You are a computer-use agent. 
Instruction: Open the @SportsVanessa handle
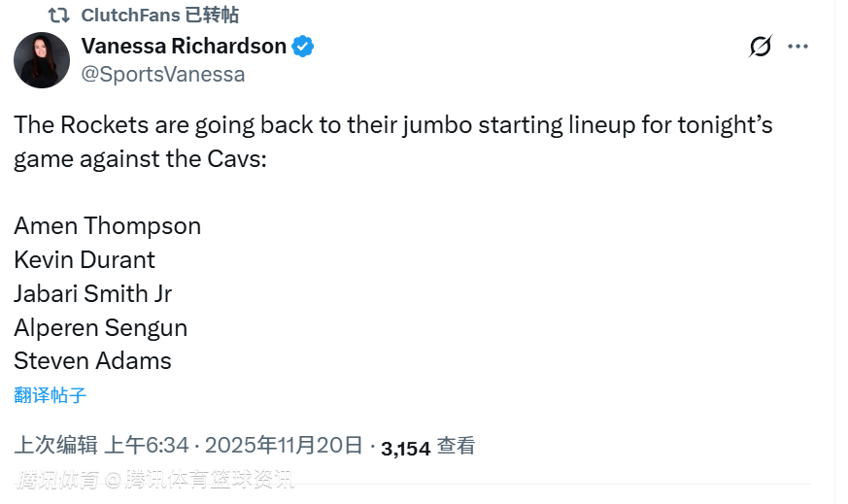pos(163,74)
